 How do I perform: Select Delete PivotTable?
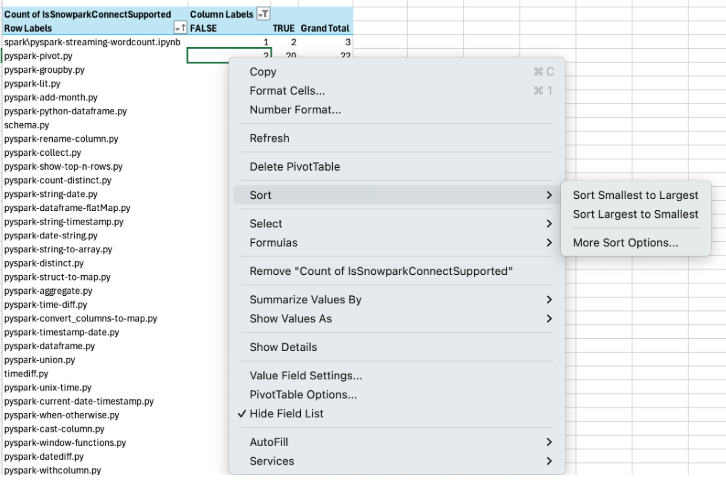[x=295, y=167]
